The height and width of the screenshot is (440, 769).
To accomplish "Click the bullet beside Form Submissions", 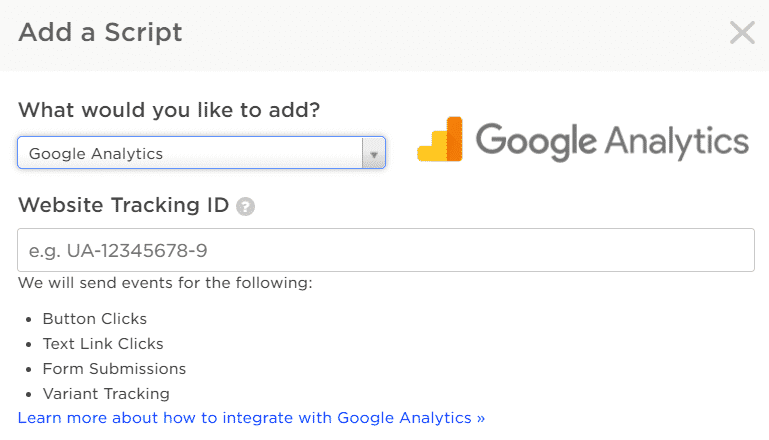I will point(29,370).
